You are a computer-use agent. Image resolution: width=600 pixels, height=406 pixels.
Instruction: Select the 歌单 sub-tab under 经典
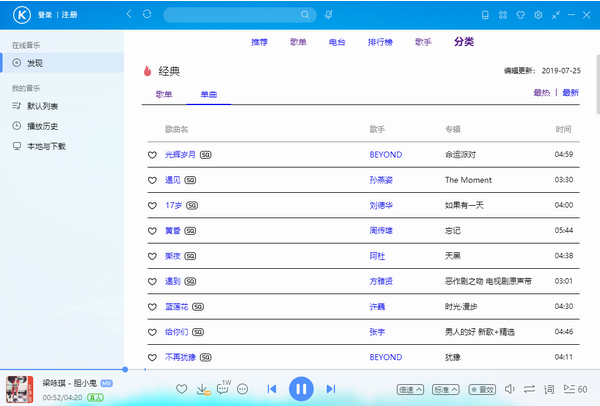point(164,93)
